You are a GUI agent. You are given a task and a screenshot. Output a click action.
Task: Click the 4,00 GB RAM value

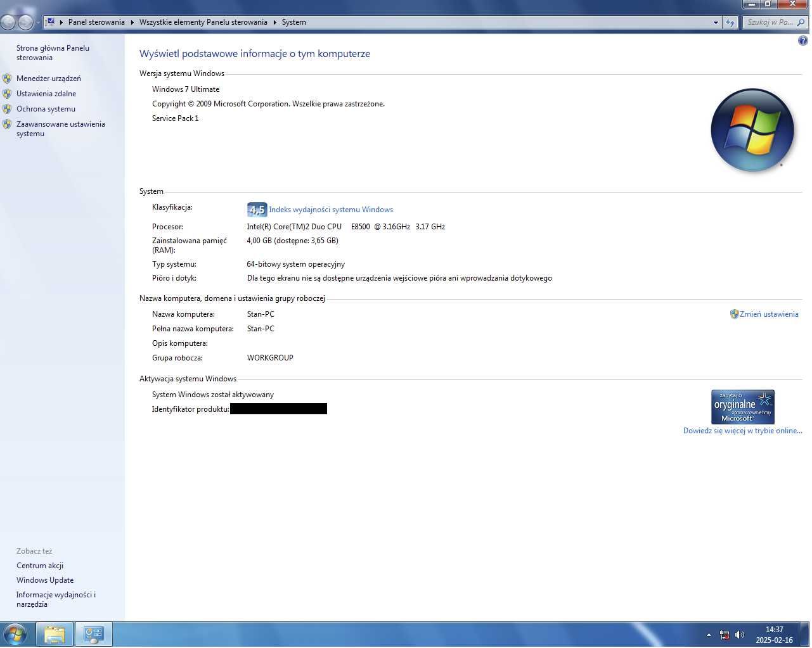pos(292,241)
